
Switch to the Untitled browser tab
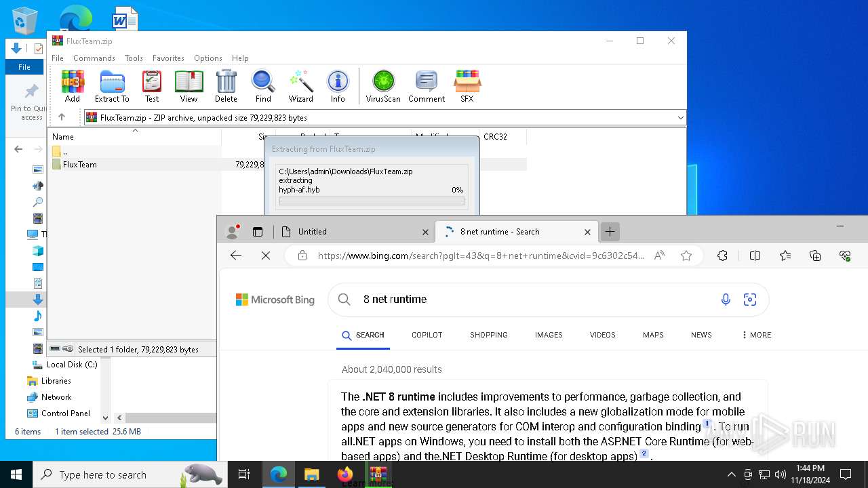click(354, 232)
